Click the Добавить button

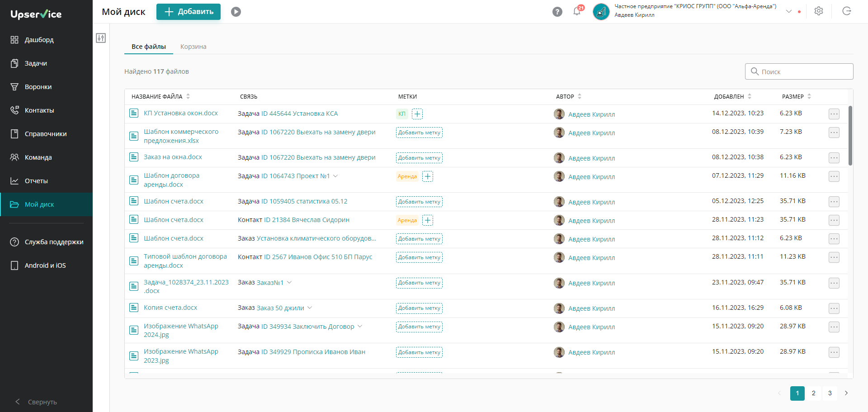click(189, 12)
